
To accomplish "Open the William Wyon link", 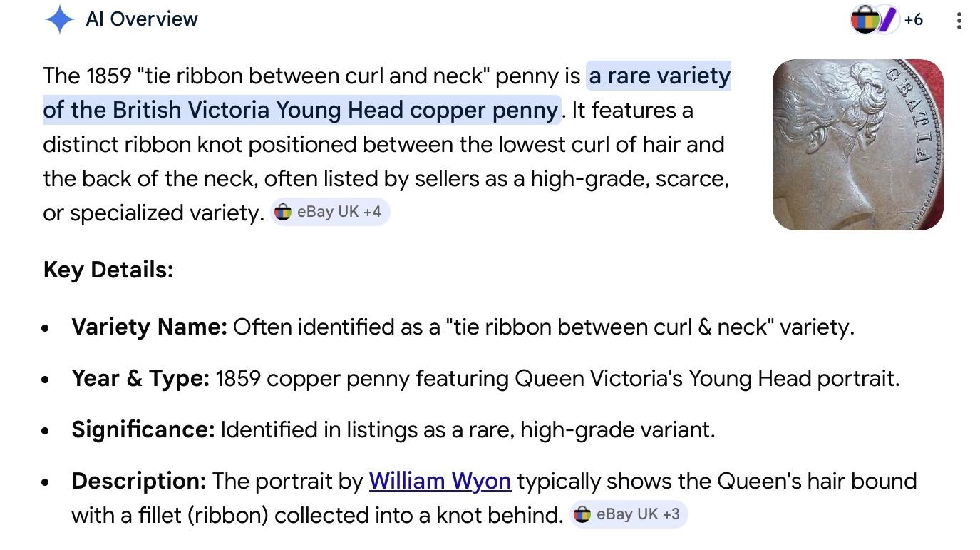I will 440,481.
